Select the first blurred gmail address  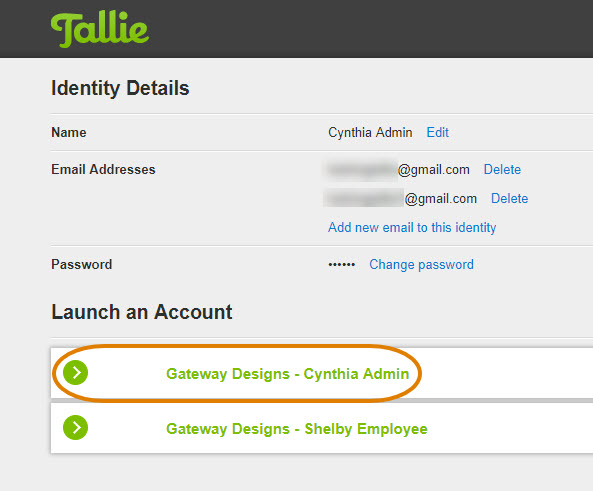tap(397, 169)
